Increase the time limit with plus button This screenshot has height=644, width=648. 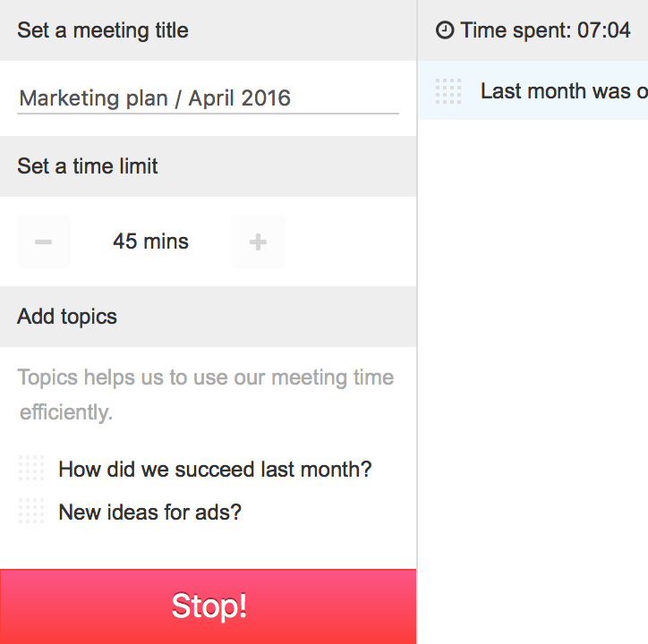[259, 241]
